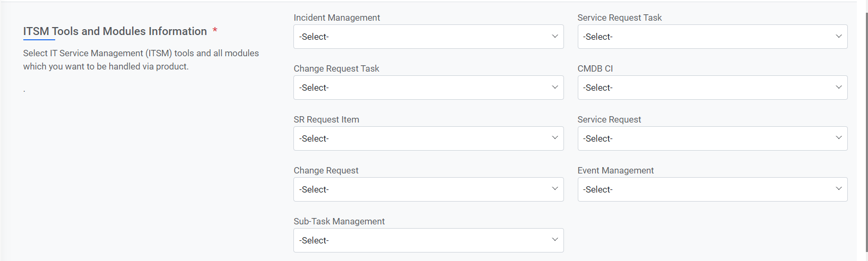Click the Service Request chevron arrow
Image resolution: width=868 pixels, height=261 pixels.
839,138
